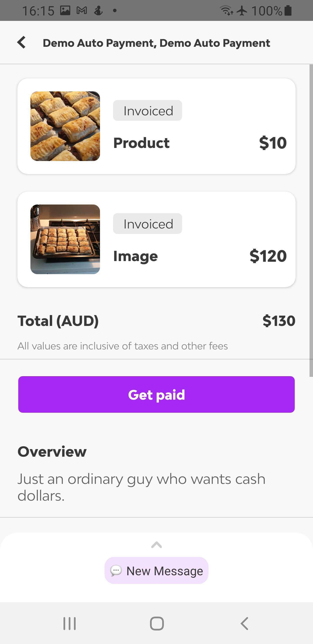Tap the airplane mode status icon

(x=242, y=10)
